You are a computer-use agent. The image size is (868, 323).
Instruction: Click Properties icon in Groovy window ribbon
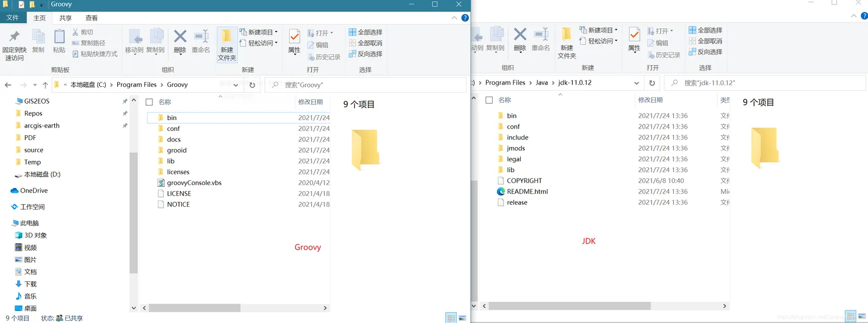[294, 37]
